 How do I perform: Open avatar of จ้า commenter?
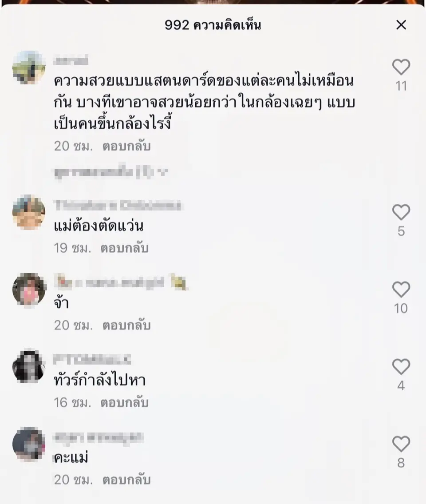click(29, 290)
